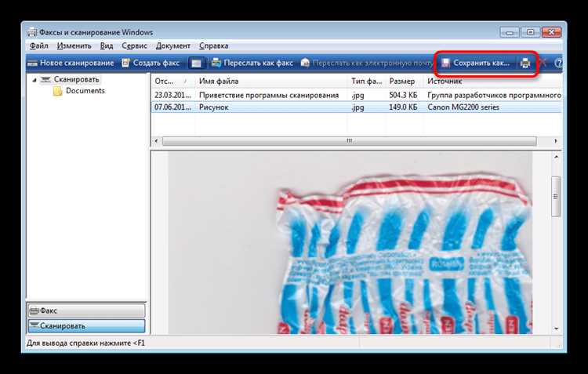Viewport: 588px width, 374px height.
Task: Start a new scan with Новое сканирование
Action: coord(71,63)
